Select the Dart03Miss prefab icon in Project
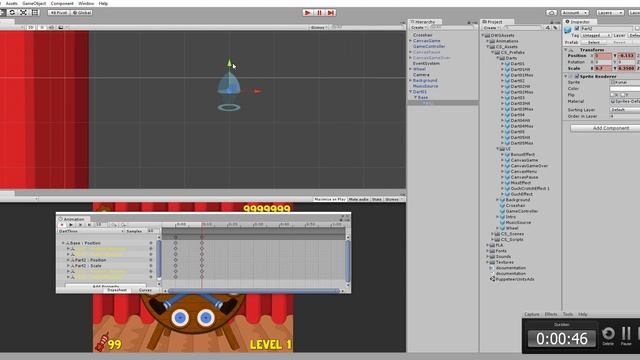Screen dimensions: 640x360 coord(507,109)
